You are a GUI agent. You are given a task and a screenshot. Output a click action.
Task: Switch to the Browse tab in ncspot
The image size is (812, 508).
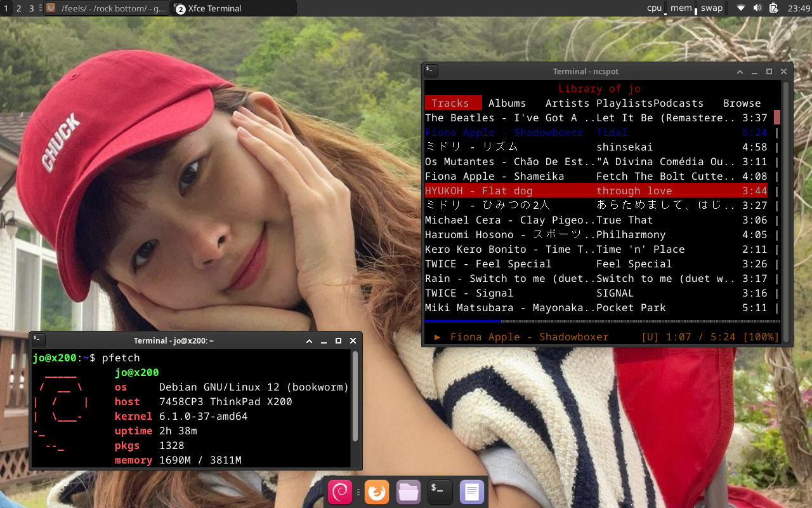click(x=742, y=103)
